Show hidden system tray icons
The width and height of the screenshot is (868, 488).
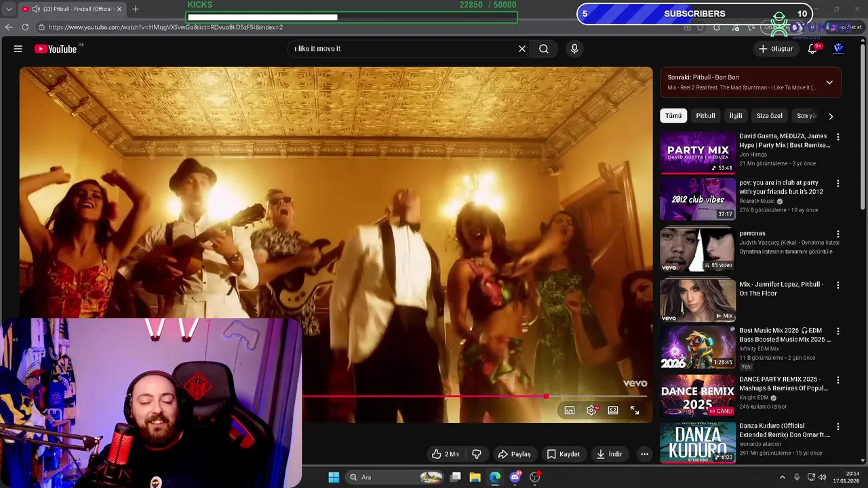[x=782, y=477]
